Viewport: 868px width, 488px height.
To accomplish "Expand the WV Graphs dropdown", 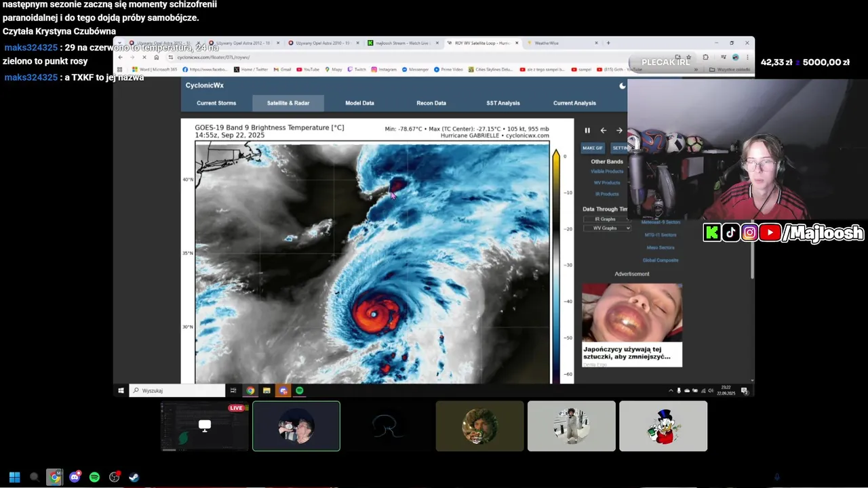I will click(x=608, y=228).
